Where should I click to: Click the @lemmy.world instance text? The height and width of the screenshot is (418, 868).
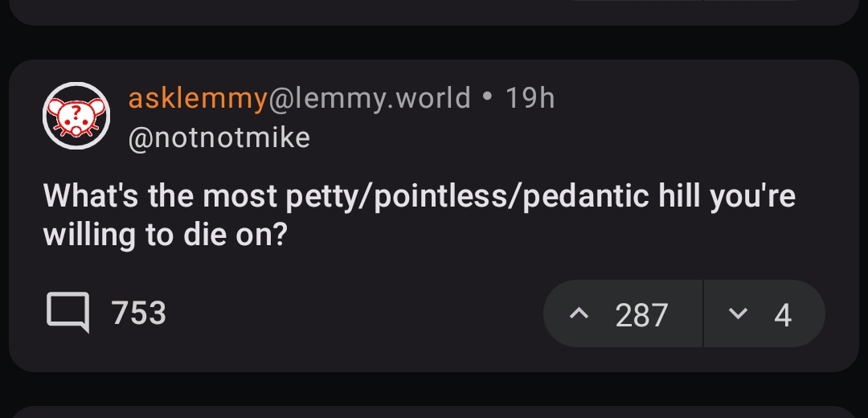[x=370, y=98]
